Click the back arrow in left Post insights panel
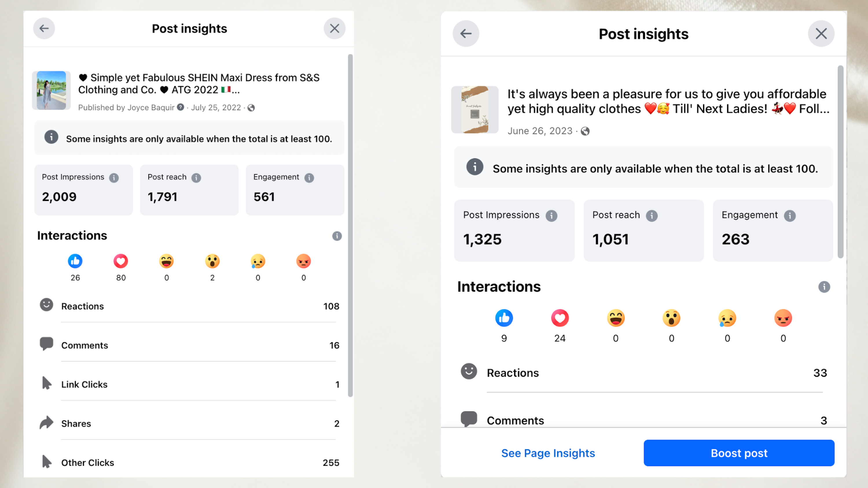868x488 pixels. point(44,29)
